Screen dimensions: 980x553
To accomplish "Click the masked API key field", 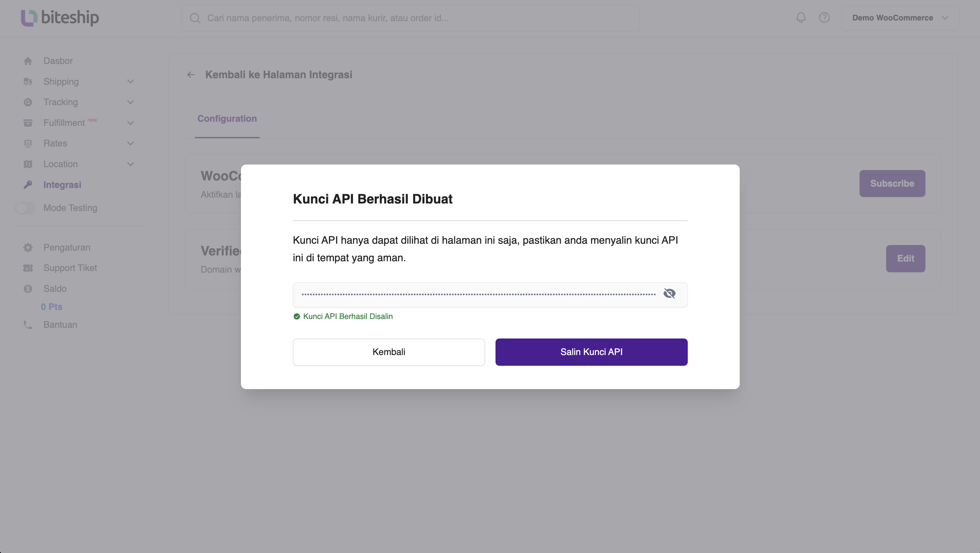I will (478, 294).
